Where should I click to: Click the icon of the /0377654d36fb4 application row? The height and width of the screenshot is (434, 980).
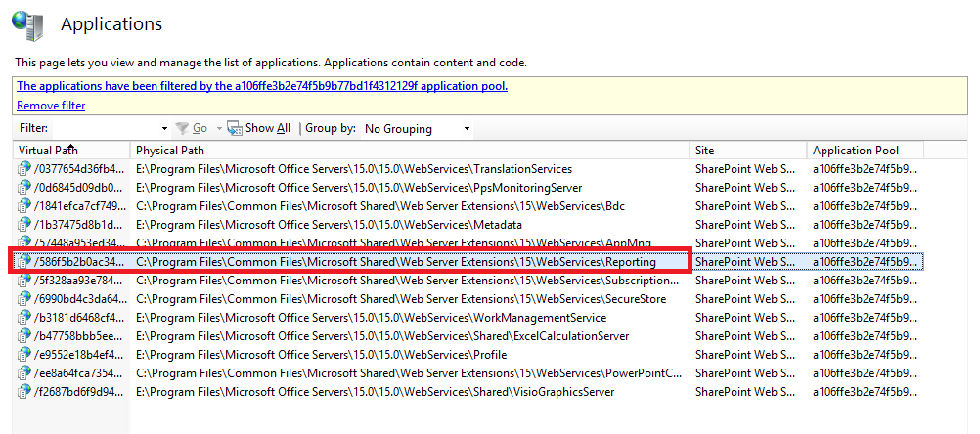(24, 169)
